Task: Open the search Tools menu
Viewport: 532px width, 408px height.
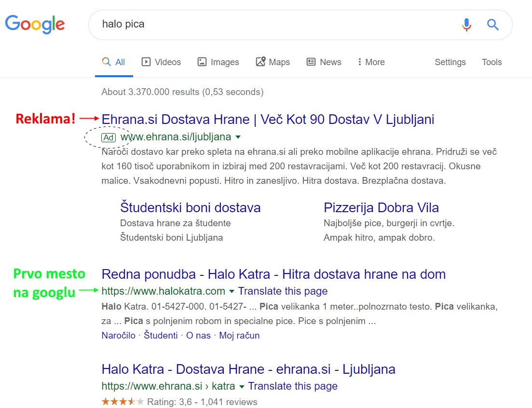Action: point(491,62)
